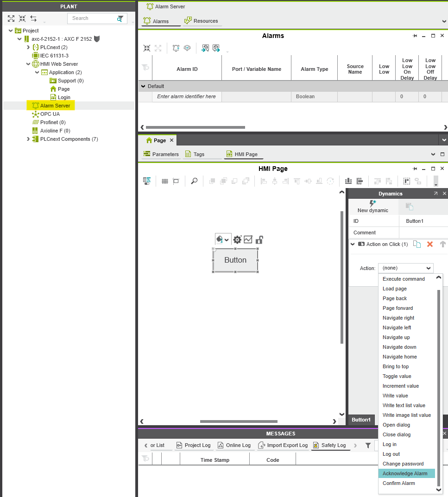Screen dimensions: 448x497
Task: Open the gear settings icon above the Button
Action: click(x=237, y=239)
